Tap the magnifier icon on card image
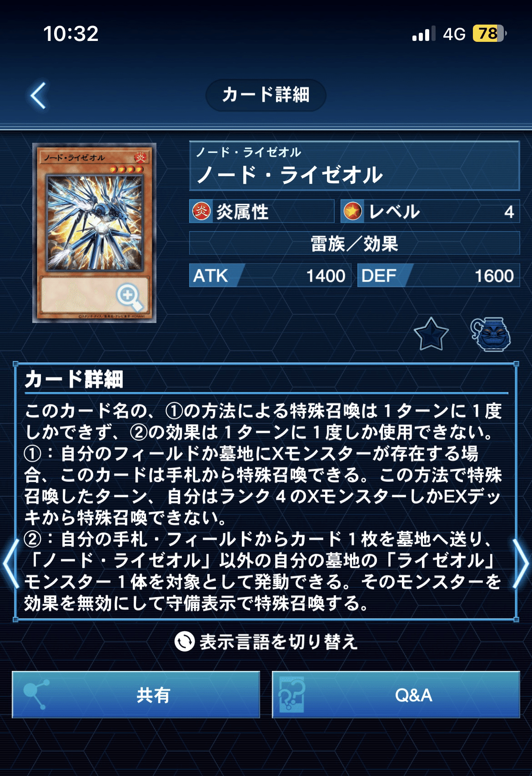 click(x=130, y=296)
